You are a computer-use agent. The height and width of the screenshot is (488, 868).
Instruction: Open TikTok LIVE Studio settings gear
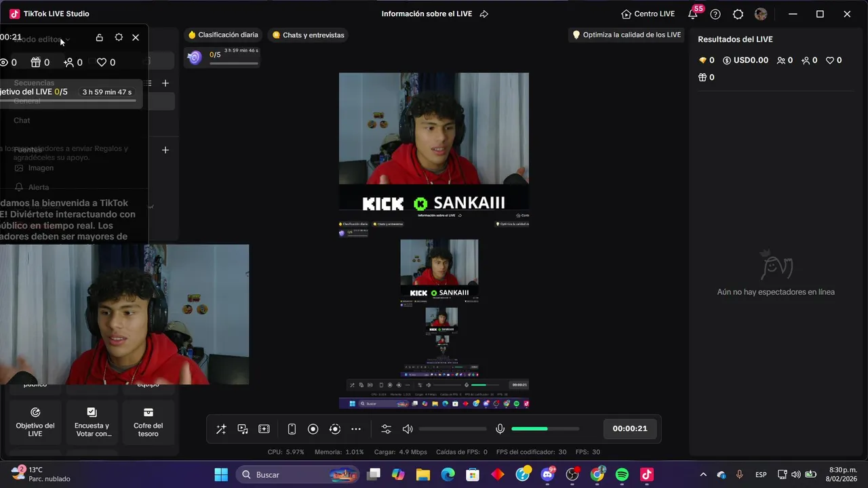click(738, 14)
